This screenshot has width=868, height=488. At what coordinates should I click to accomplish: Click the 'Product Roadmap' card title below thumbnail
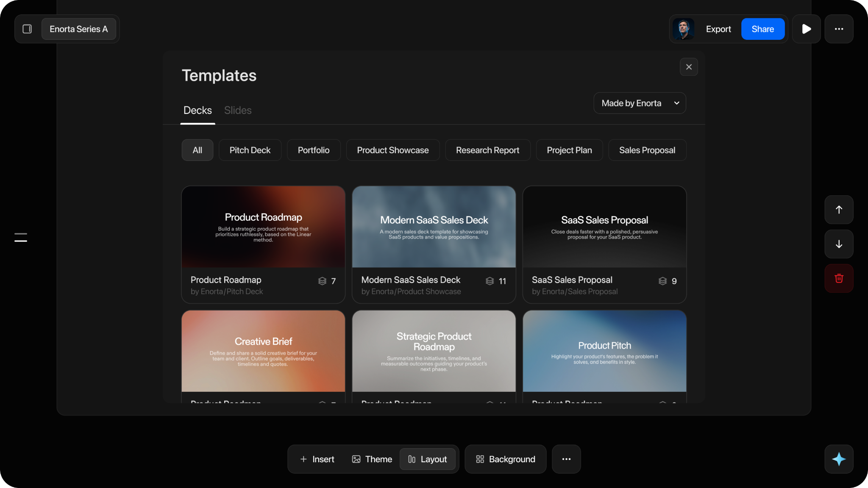(x=226, y=280)
